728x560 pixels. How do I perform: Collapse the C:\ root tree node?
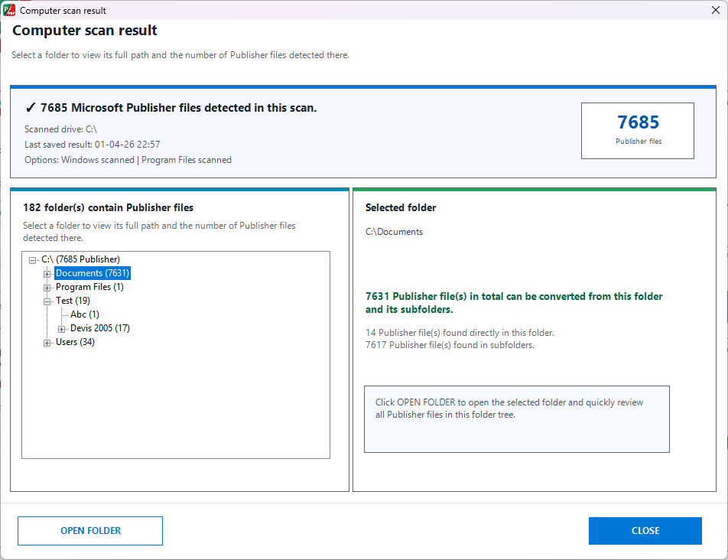[x=32, y=260]
